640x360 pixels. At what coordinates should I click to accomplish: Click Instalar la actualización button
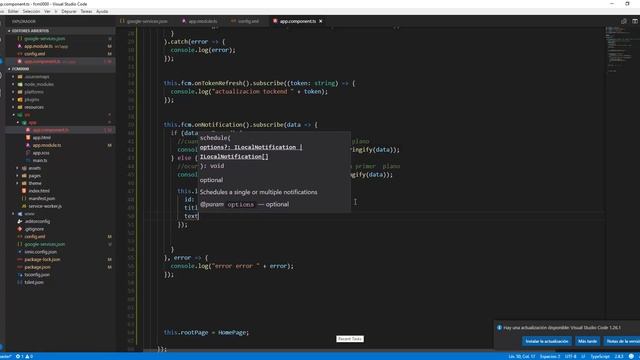pos(547,341)
